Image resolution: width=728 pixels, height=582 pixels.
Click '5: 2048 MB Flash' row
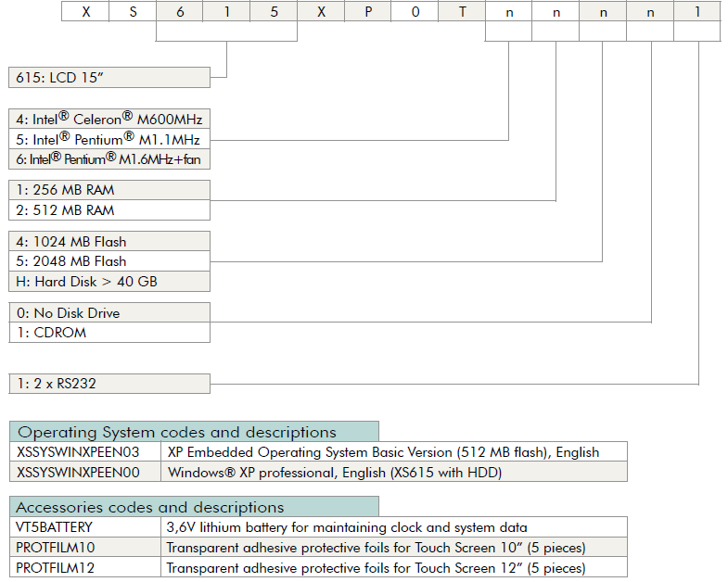point(109,261)
